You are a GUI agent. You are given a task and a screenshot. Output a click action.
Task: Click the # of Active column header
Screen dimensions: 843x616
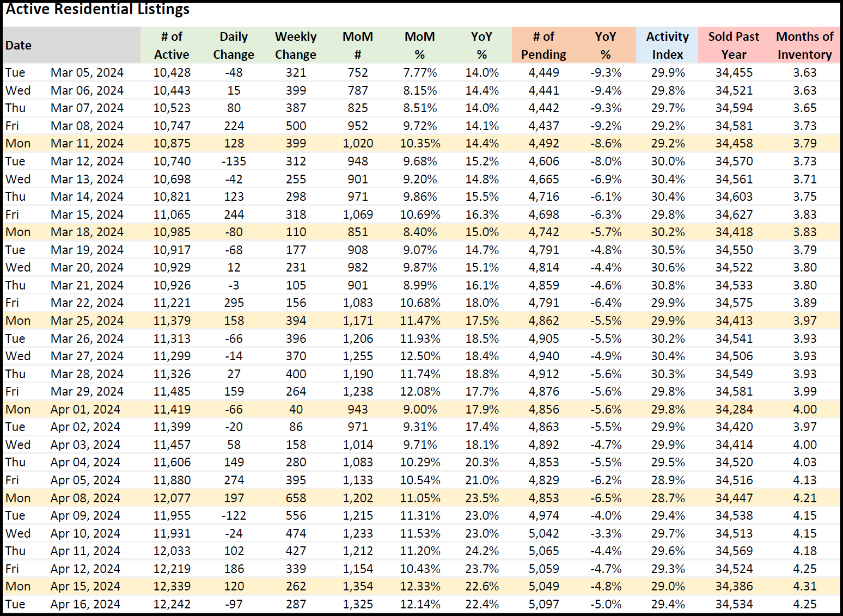click(172, 45)
